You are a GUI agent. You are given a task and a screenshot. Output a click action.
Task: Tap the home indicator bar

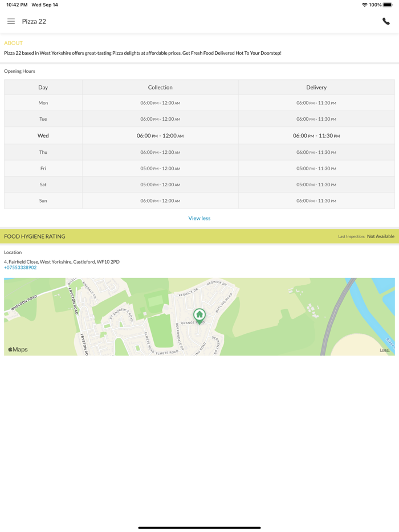(x=199, y=527)
